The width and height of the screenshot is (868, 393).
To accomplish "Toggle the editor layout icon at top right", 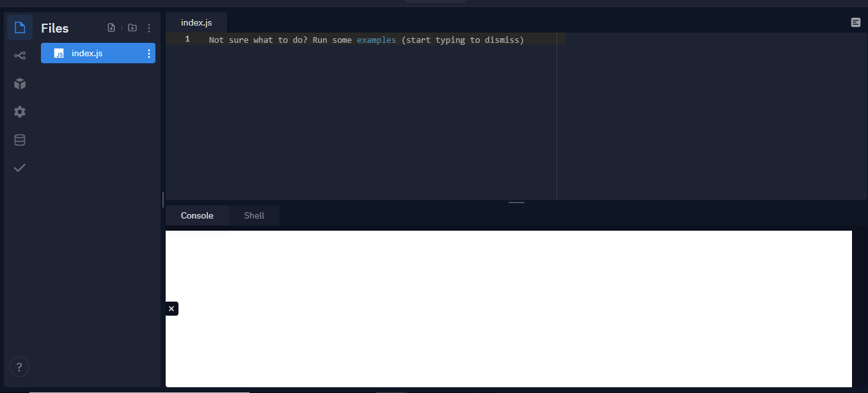I will 856,22.
